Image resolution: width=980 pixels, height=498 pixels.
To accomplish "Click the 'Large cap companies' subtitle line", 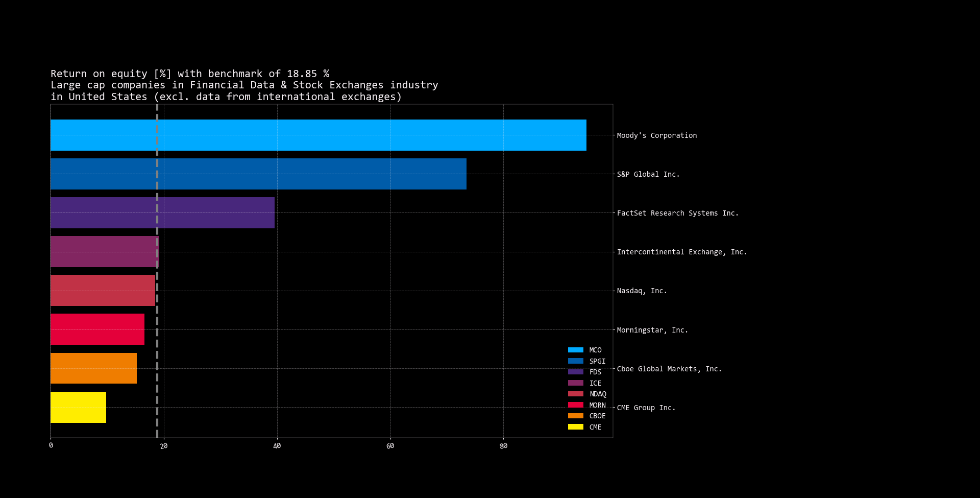I will tap(244, 85).
